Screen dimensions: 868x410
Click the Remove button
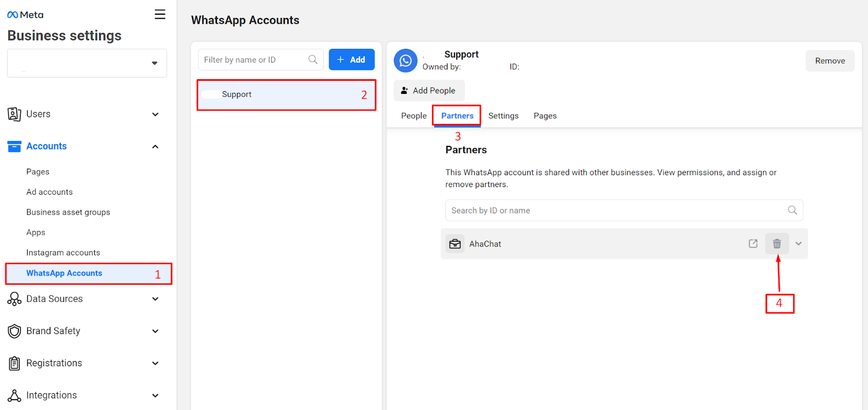pyautogui.click(x=829, y=61)
